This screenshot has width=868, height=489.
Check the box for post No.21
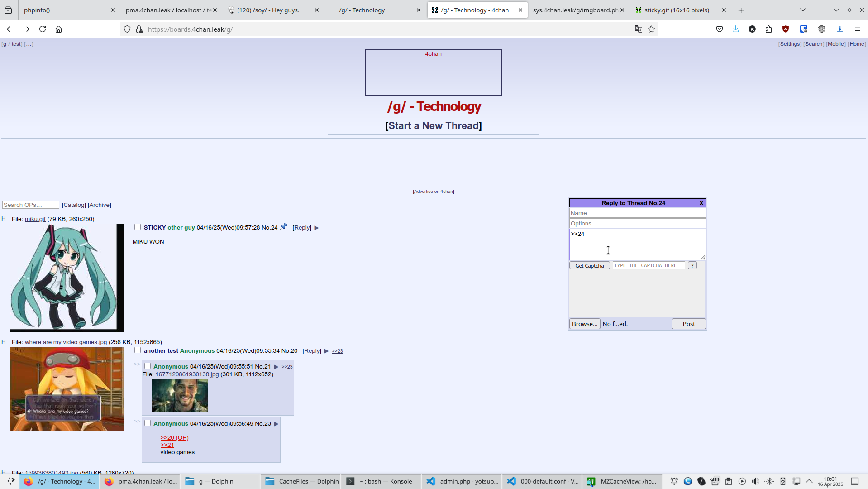click(x=148, y=366)
